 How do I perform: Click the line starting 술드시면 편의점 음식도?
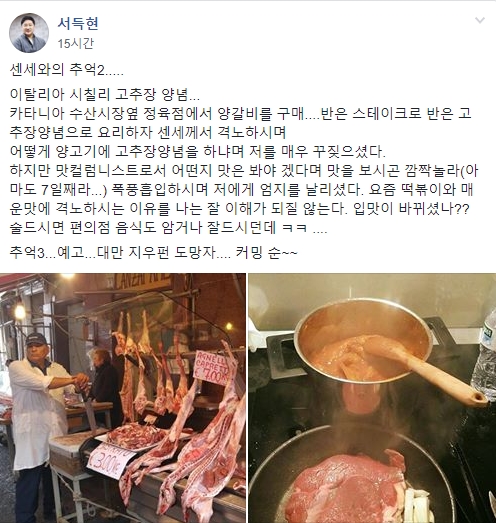(168, 228)
